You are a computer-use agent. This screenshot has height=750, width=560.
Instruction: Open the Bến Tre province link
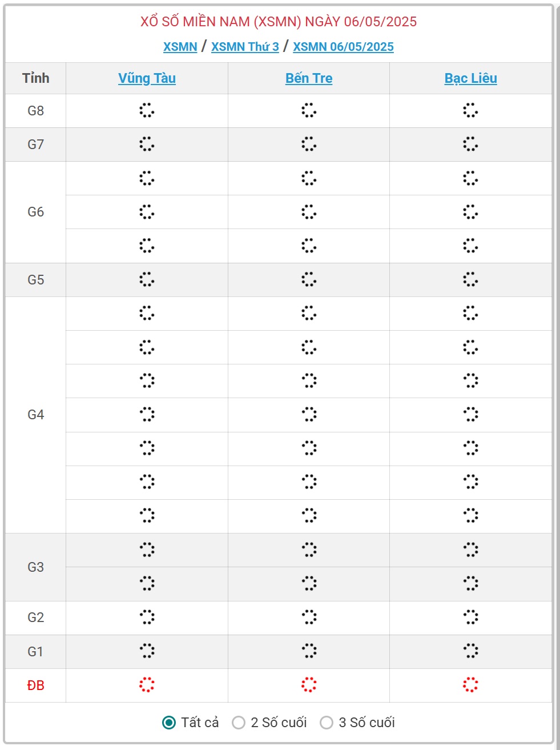(309, 78)
